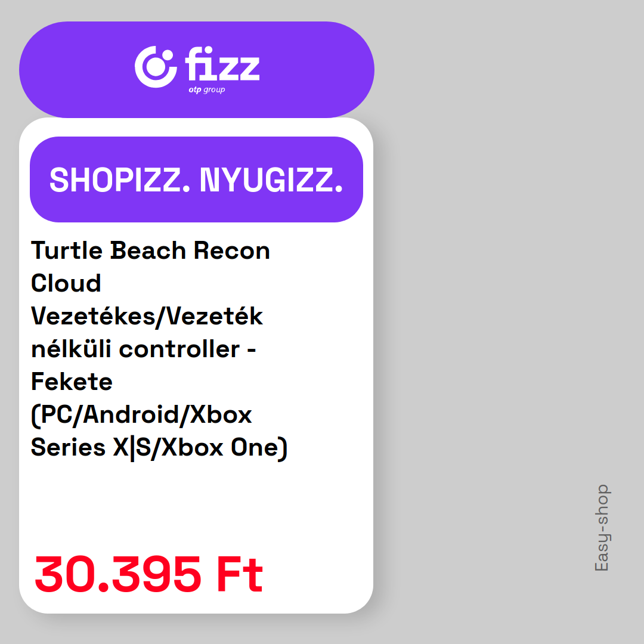Click the nélküli controller text line

143,349
